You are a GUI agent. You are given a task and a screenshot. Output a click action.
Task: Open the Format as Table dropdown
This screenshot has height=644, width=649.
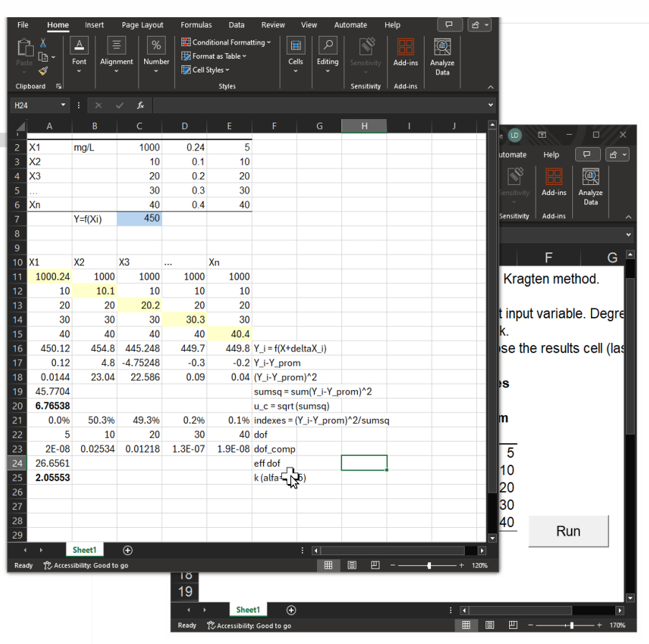(x=218, y=56)
